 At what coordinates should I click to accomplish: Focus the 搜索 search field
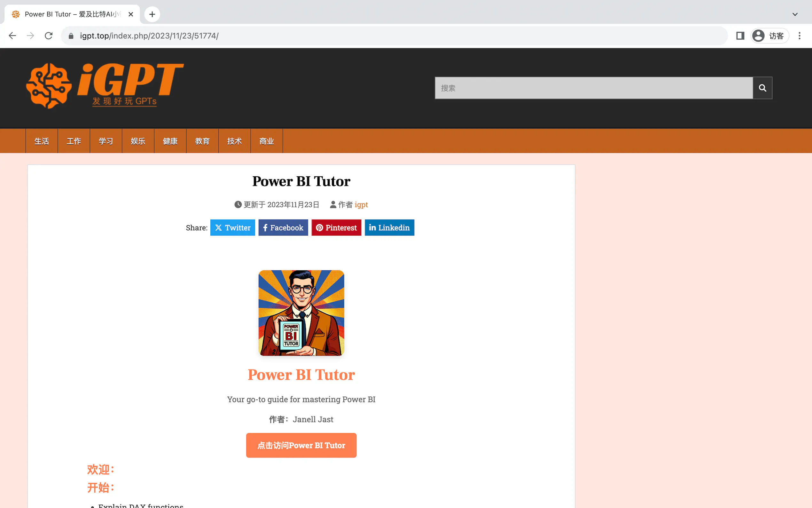[x=594, y=88]
